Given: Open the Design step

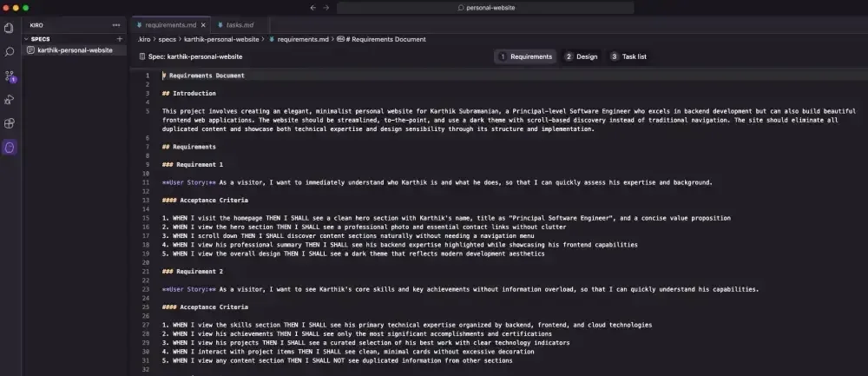Looking at the screenshot, I should point(582,56).
